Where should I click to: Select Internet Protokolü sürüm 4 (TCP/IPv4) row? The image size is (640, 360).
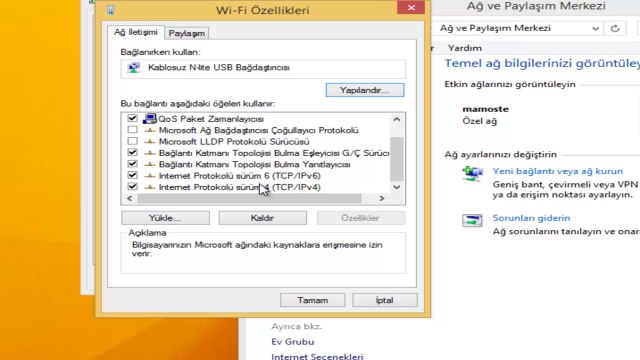[240, 187]
